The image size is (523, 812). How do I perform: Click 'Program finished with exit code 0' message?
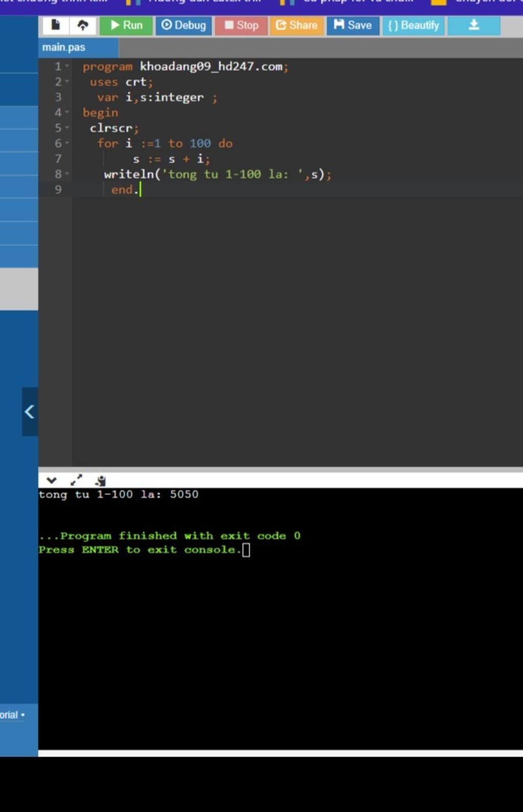(180, 536)
